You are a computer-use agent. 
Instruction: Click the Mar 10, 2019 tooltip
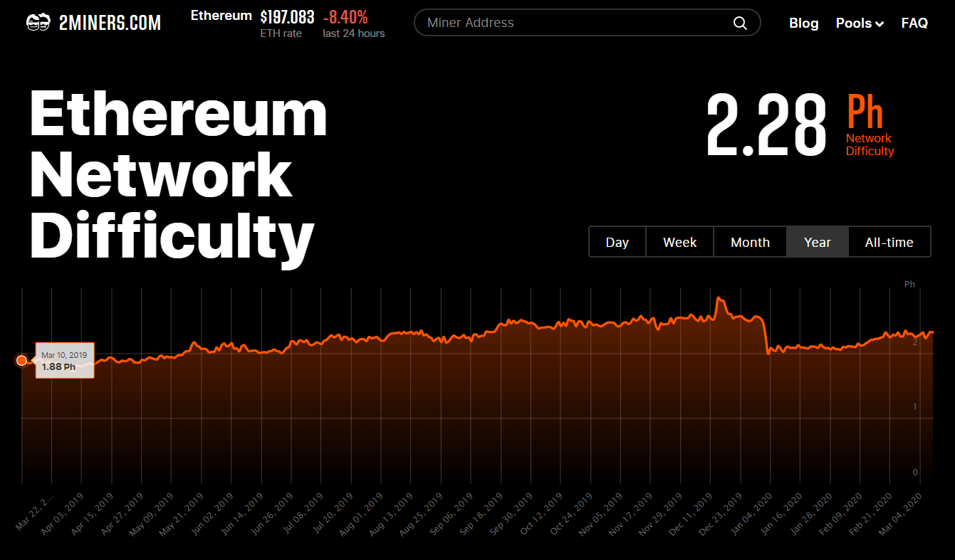65,361
